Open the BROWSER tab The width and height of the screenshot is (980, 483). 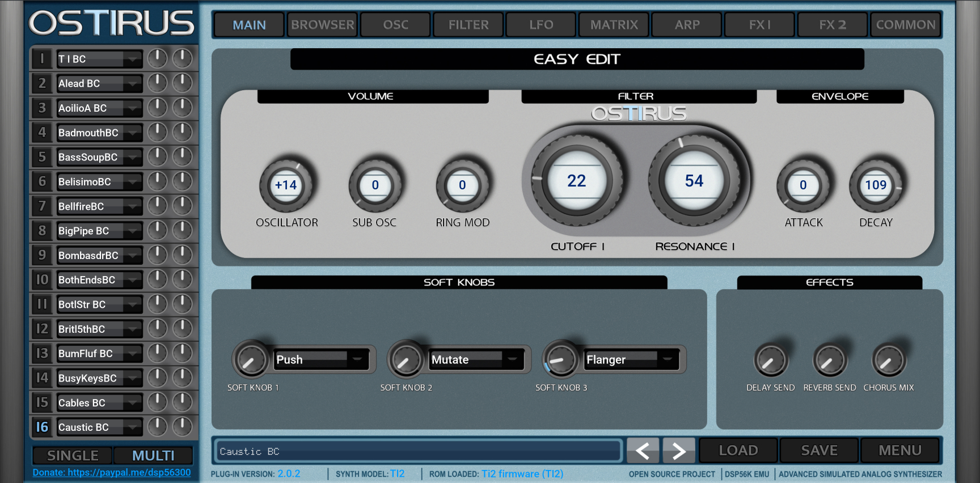click(322, 25)
